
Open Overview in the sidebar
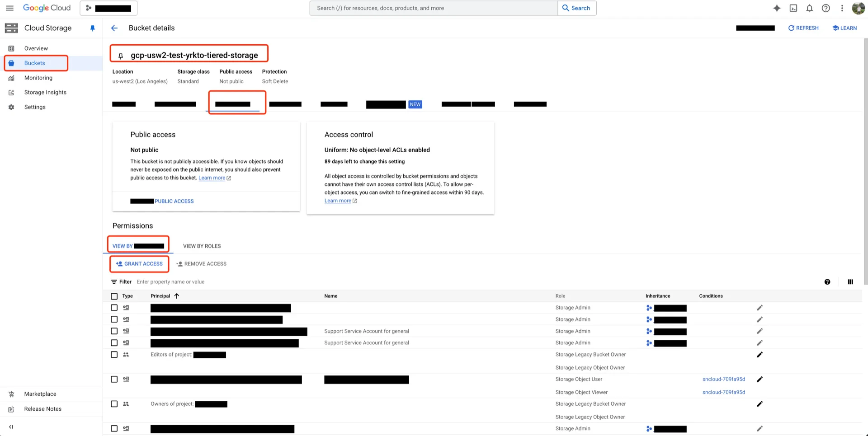36,48
